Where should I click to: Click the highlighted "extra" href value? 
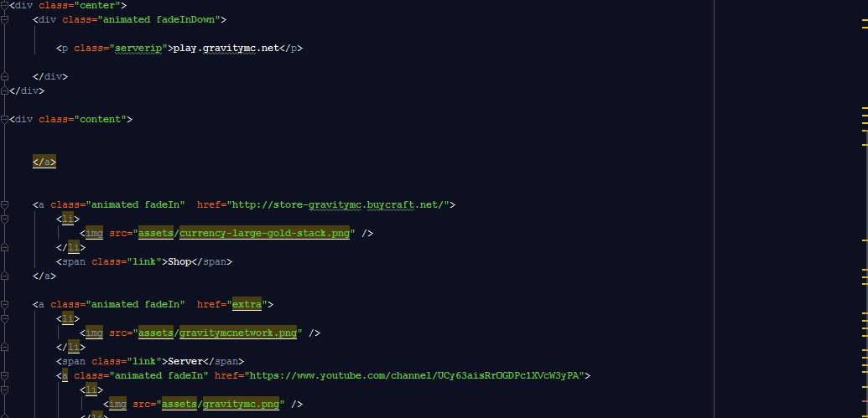click(247, 304)
